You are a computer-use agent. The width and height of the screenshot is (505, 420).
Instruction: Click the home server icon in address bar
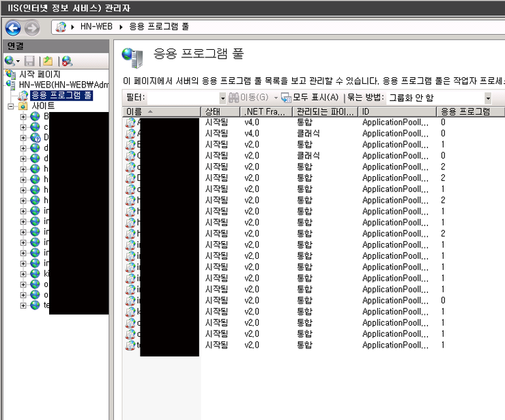pyautogui.click(x=61, y=27)
